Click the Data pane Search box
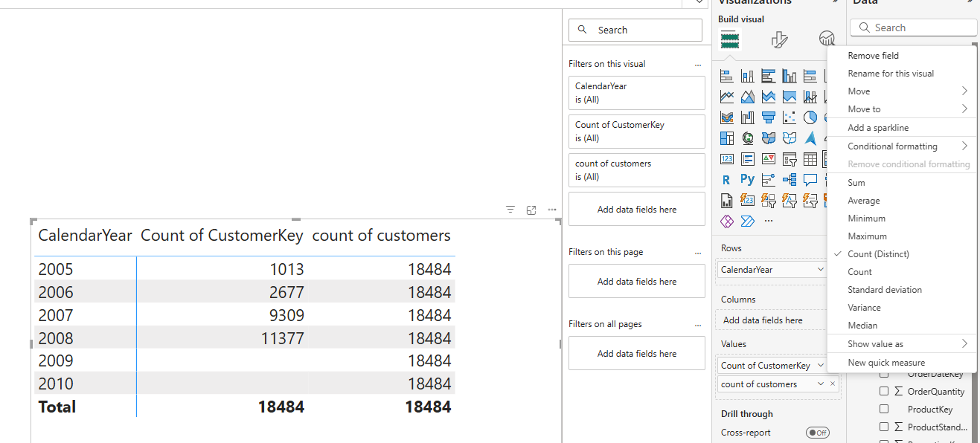The image size is (980, 443). click(914, 28)
